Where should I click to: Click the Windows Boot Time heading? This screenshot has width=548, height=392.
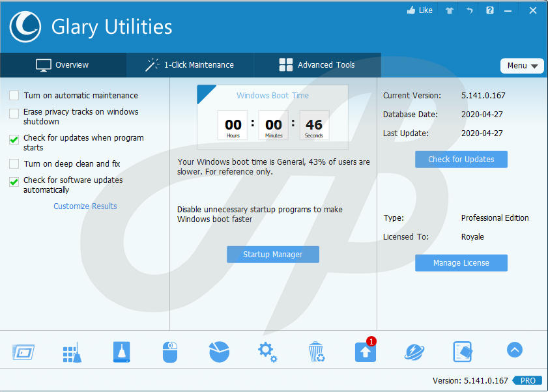coord(272,95)
